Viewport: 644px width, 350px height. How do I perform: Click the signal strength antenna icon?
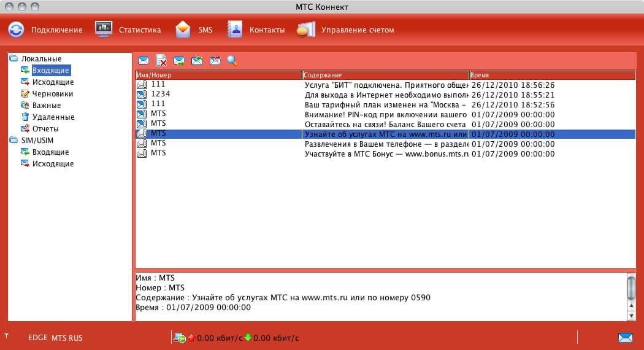[x=7, y=336]
